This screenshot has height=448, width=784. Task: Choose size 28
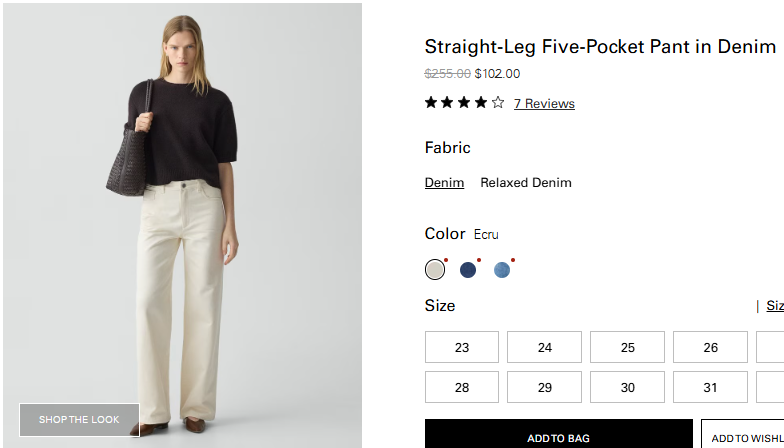point(462,387)
